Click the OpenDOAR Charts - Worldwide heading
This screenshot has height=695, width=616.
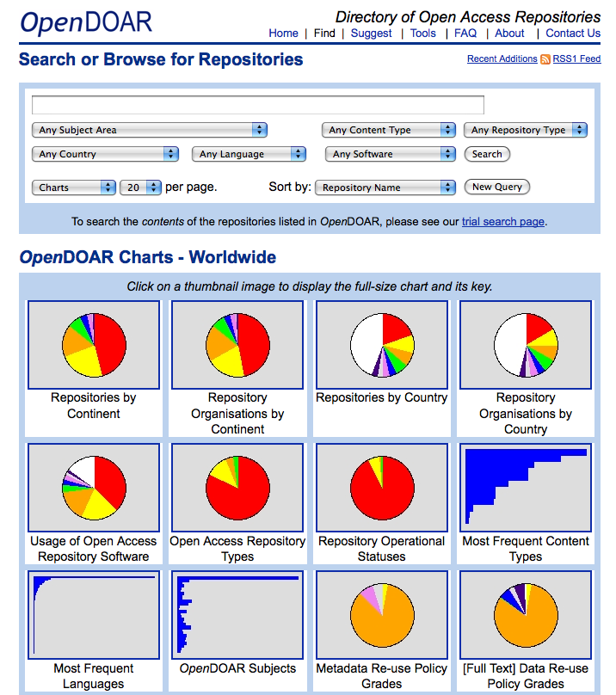click(x=148, y=257)
